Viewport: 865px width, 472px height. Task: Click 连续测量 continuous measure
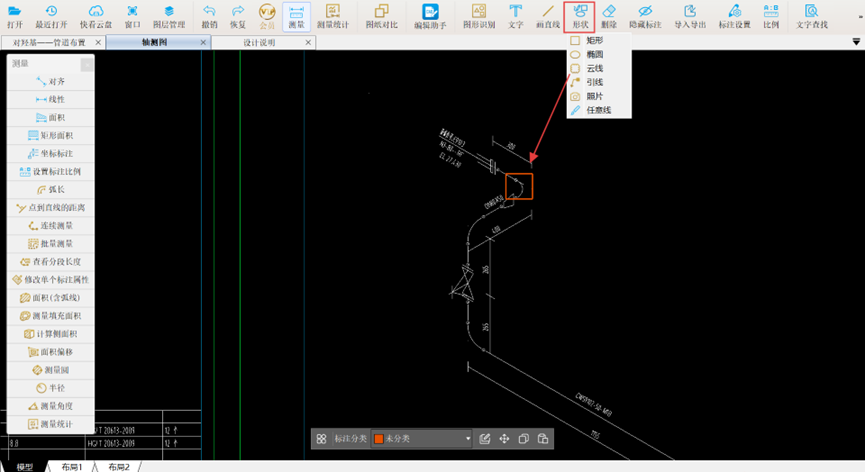tap(51, 226)
